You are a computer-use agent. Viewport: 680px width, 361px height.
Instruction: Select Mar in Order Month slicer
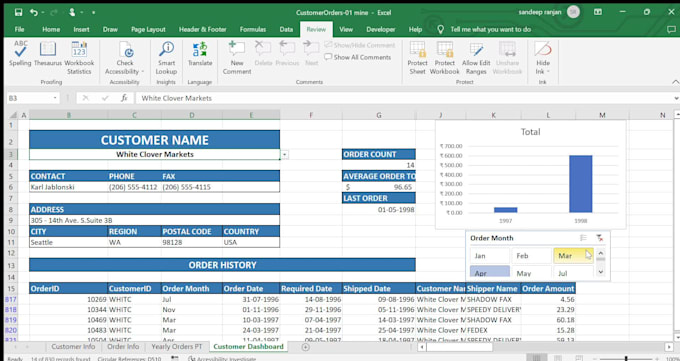(572, 256)
